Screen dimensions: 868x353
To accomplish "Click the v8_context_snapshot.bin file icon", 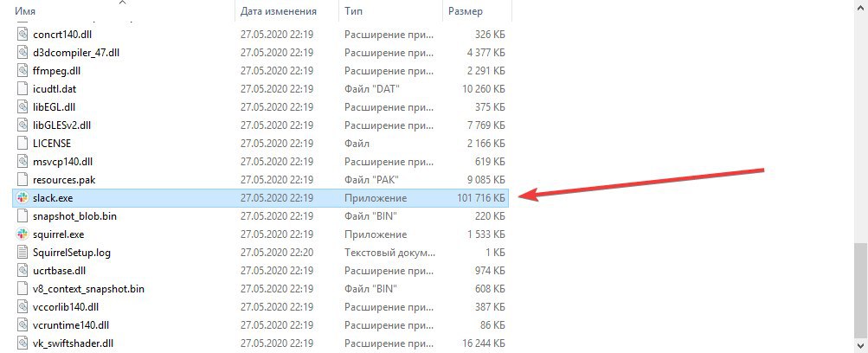I will click(x=23, y=289).
